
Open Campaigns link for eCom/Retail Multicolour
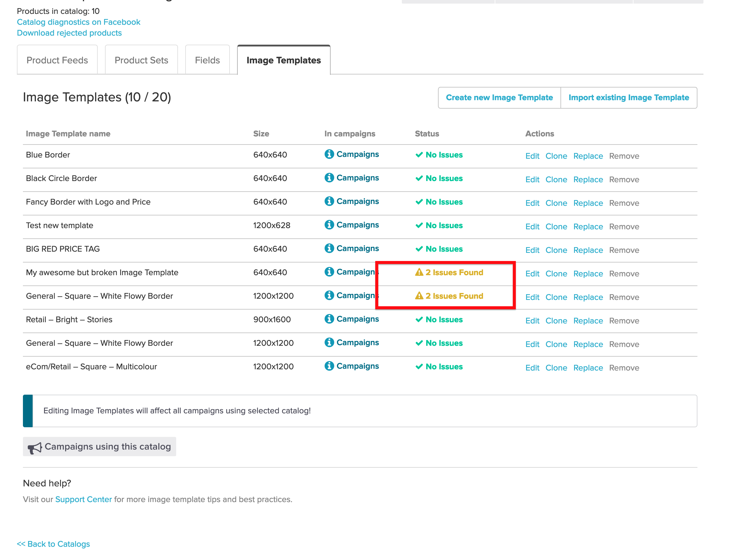[x=357, y=366]
